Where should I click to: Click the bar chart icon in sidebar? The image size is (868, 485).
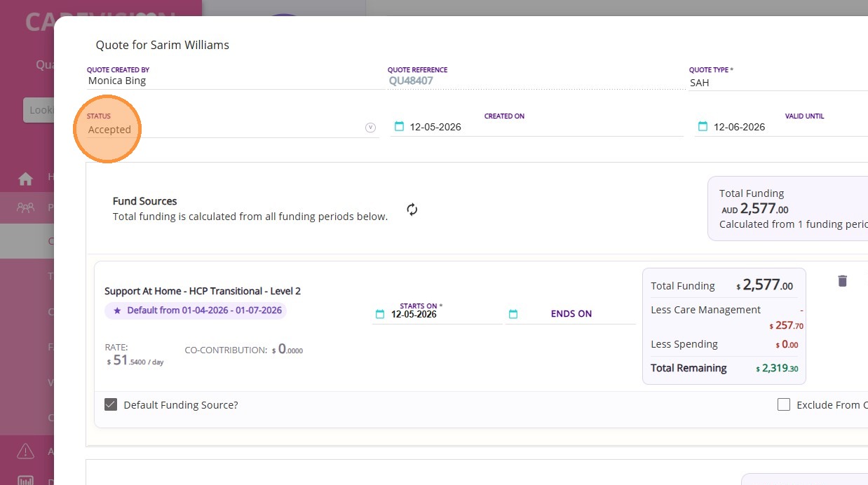26,481
